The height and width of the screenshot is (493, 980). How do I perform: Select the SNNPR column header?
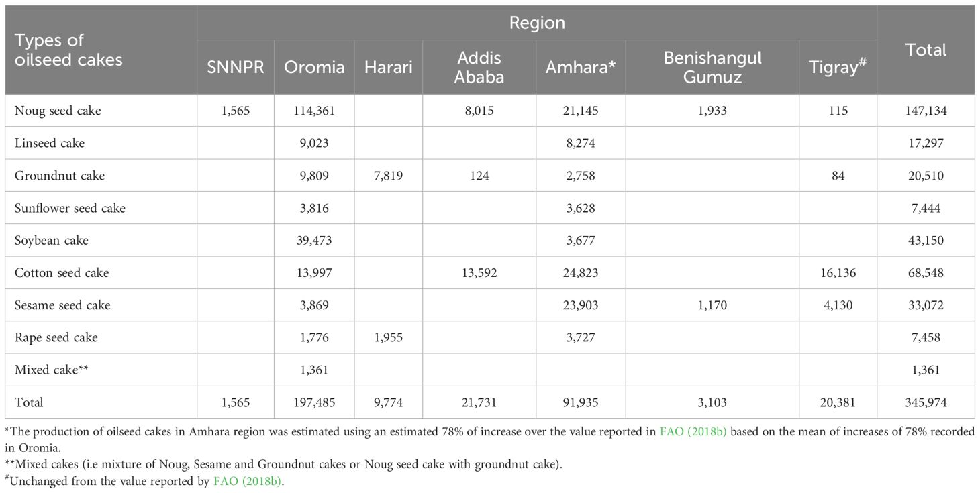tap(235, 67)
